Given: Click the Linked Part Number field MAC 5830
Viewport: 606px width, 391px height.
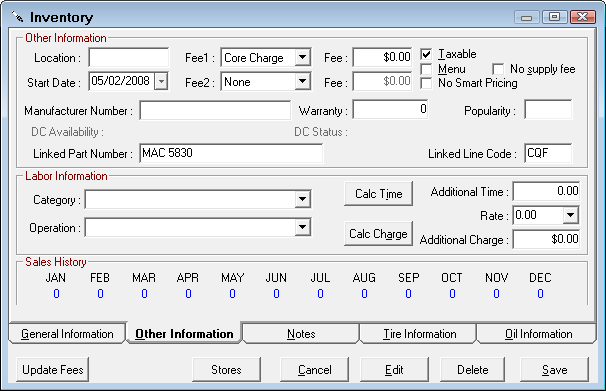Looking at the screenshot, I should click(x=231, y=153).
